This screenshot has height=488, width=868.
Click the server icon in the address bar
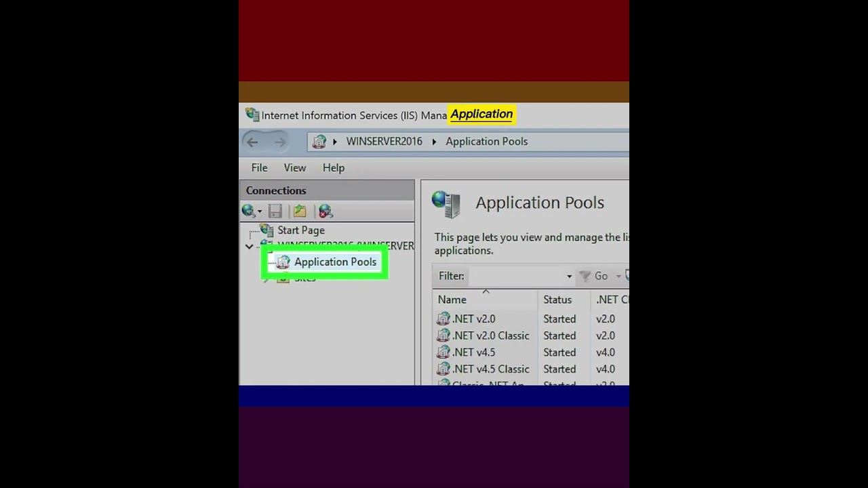pyautogui.click(x=319, y=142)
